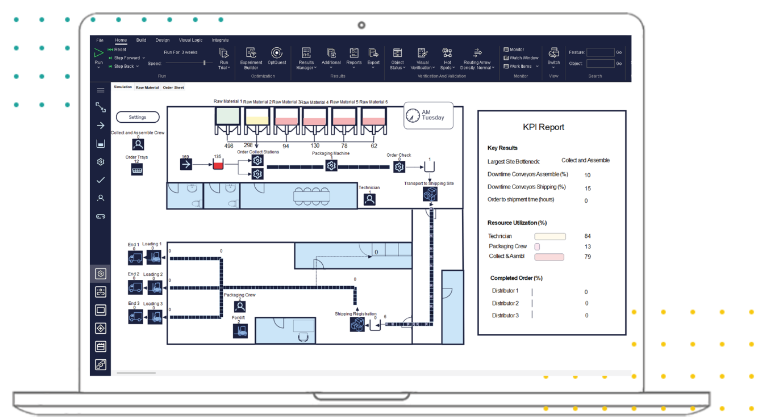The width and height of the screenshot is (777, 418).
Task: Open the File menu
Action: [100, 40]
